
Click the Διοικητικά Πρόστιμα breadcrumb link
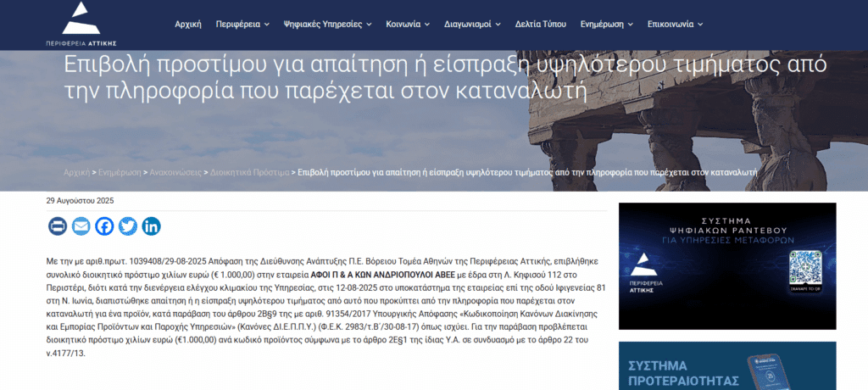(250, 172)
